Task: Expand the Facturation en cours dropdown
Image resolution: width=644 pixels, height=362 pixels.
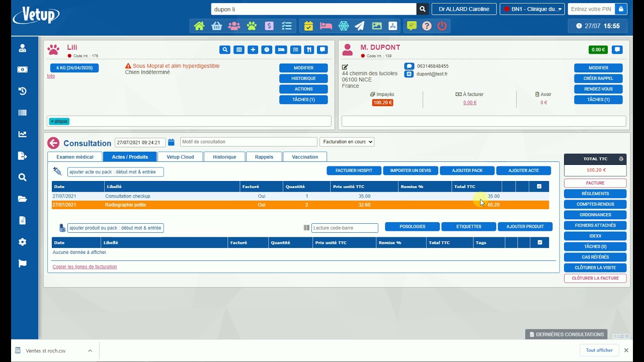Action: click(x=347, y=142)
